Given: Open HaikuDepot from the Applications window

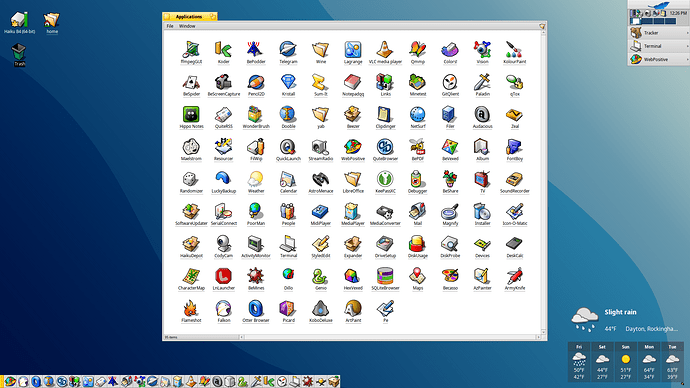Looking at the screenshot, I should pyautogui.click(x=191, y=243).
